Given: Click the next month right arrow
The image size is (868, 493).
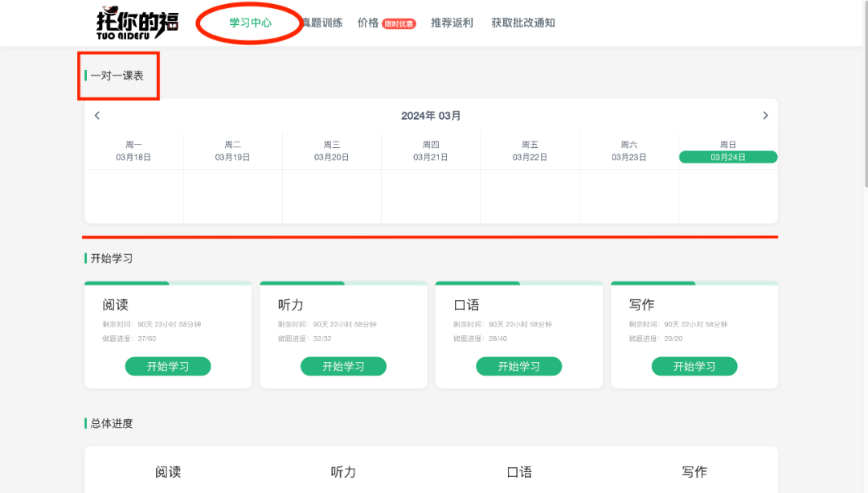Looking at the screenshot, I should tap(765, 115).
